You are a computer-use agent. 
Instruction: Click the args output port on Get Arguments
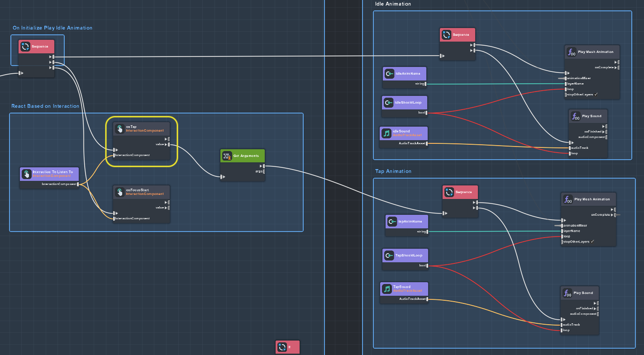point(264,171)
